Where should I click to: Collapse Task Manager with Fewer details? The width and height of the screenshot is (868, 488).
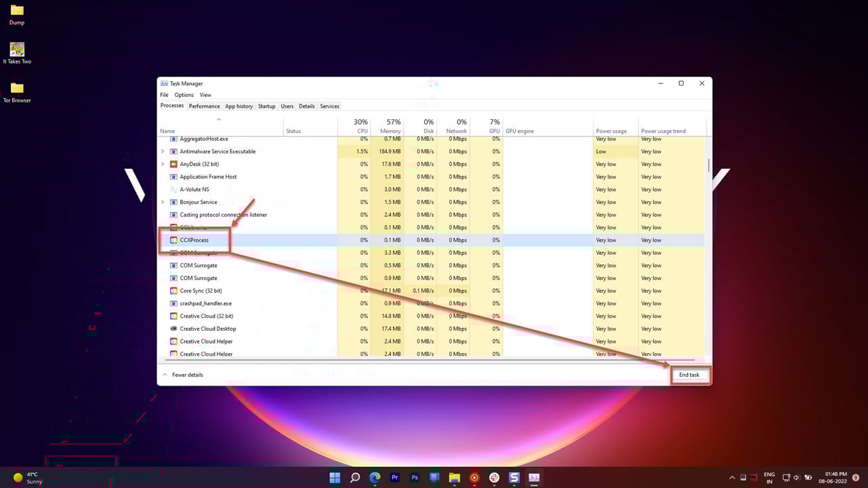click(x=183, y=375)
